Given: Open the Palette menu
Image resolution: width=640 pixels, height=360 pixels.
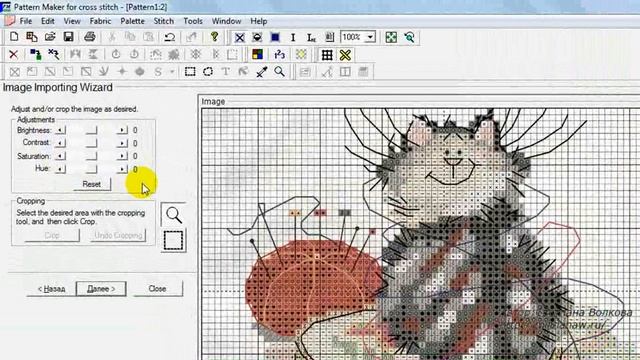Looking at the screenshot, I should [x=132, y=21].
